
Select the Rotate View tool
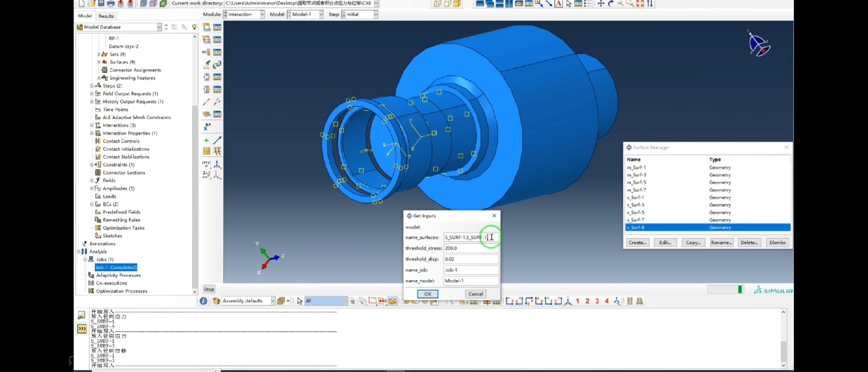coord(611,4)
